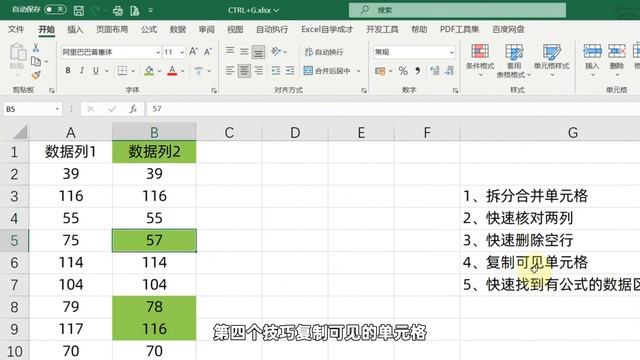Click the Middle Align icon

[x=244, y=51]
